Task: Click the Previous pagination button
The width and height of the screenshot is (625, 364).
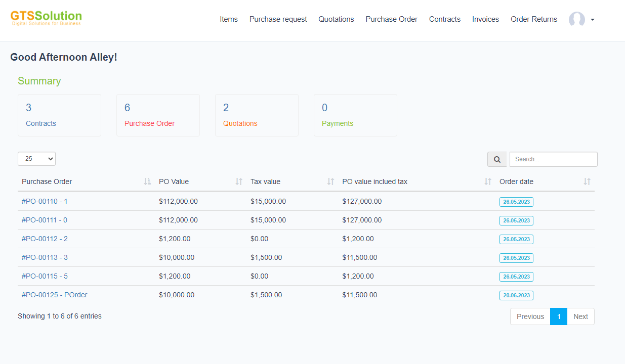Action: coord(530,316)
